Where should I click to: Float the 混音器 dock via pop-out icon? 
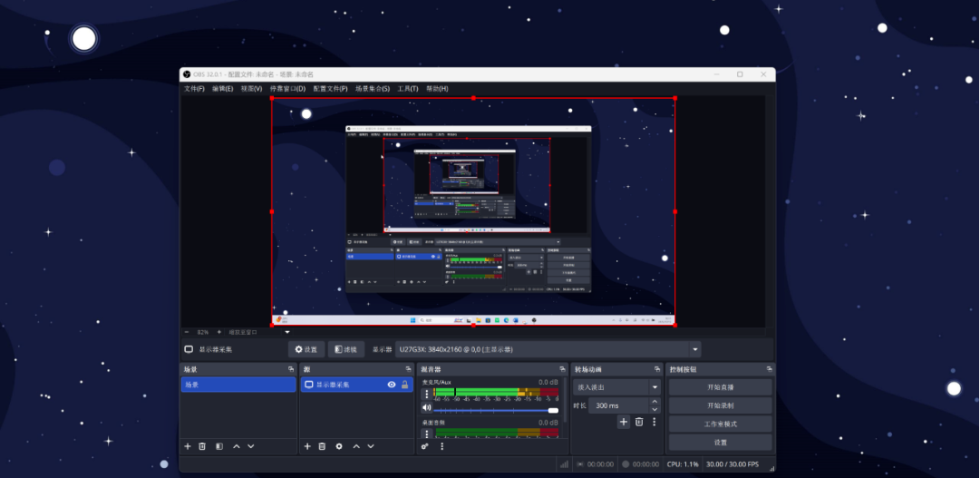click(563, 369)
